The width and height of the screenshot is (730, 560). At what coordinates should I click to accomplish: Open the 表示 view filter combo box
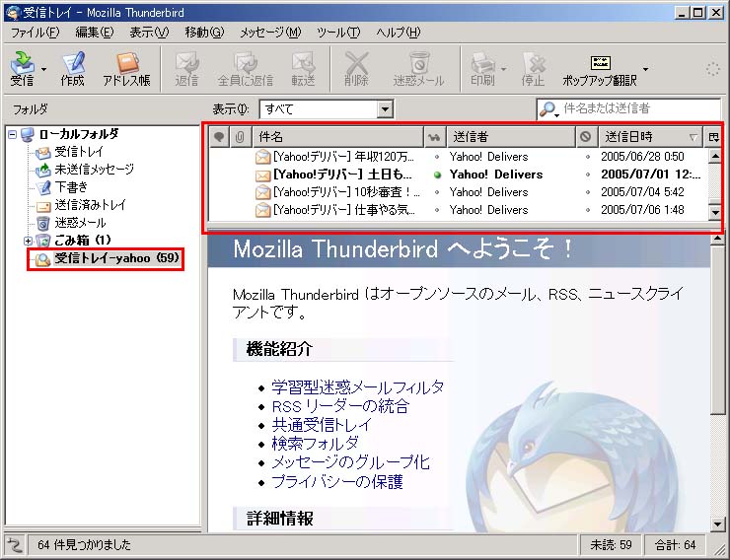pos(327,109)
